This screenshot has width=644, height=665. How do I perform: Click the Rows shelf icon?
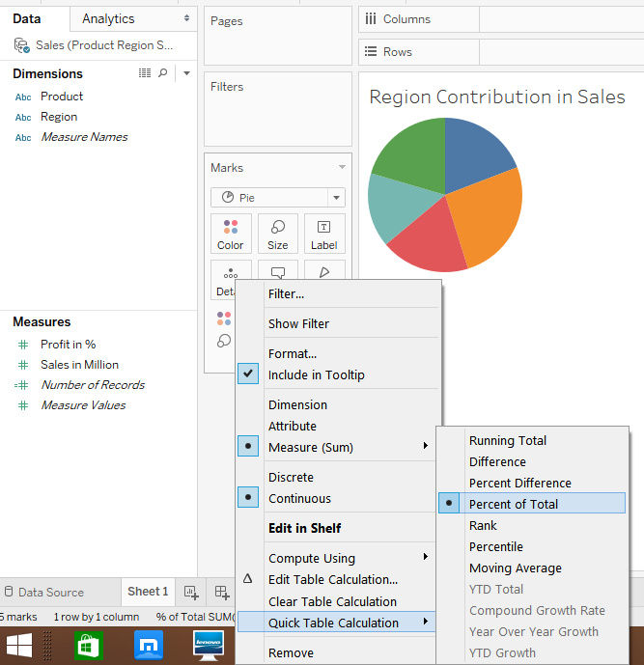click(x=371, y=52)
